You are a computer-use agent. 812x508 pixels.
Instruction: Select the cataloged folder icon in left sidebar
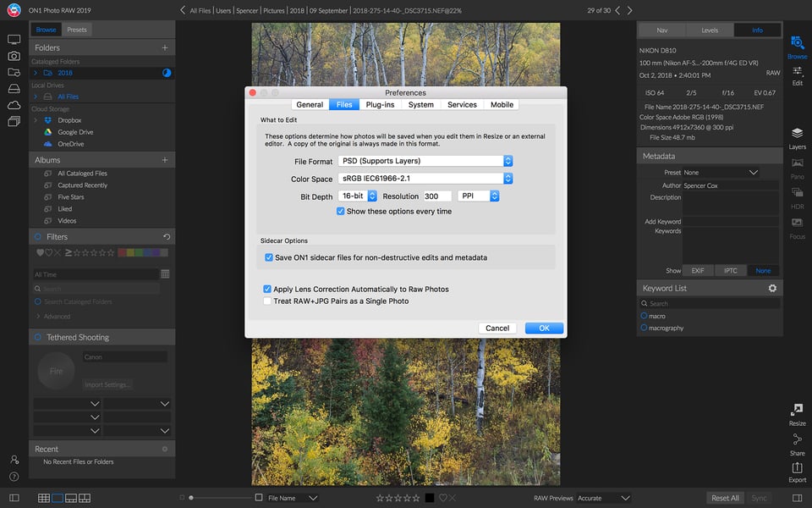coord(14,73)
